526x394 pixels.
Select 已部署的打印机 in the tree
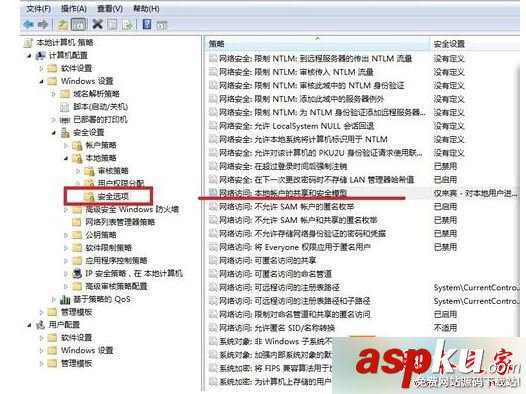pyautogui.click(x=100, y=119)
